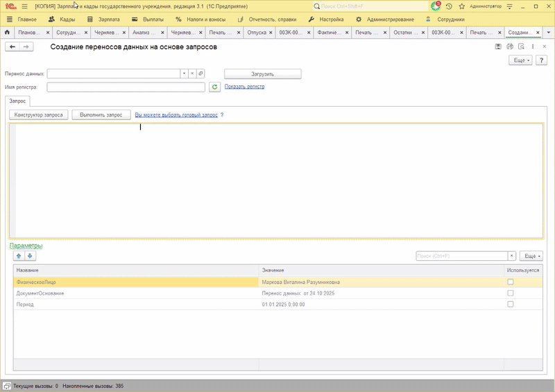555x392 pixels.
Task: Print the form using printer icon
Action: click(x=510, y=46)
